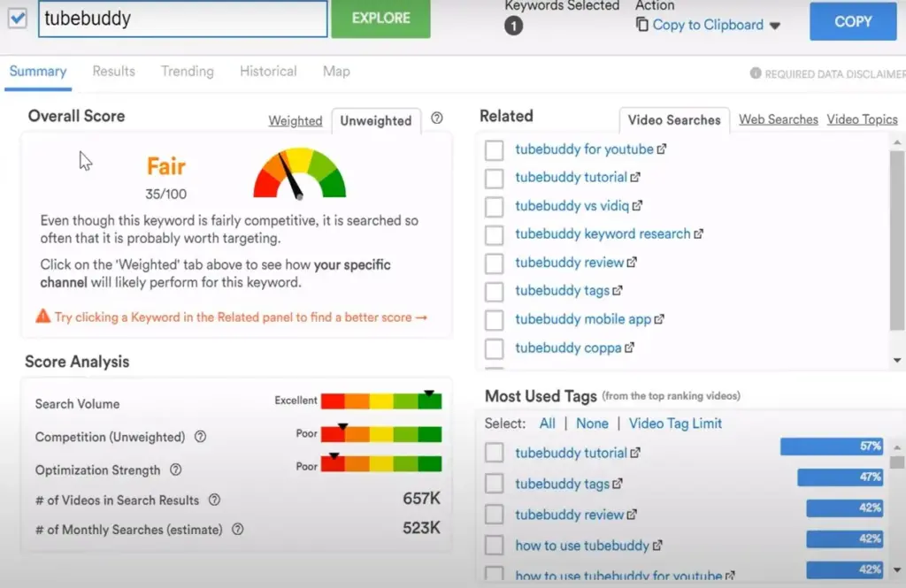Click the Video Tag Limit link

tap(675, 424)
